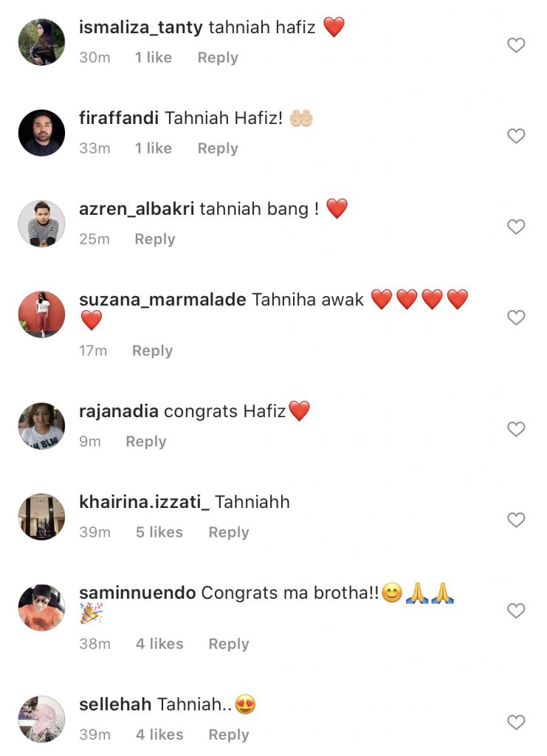The image size is (547, 756).
Task: Open sellehah's profile picture
Action: pyautogui.click(x=41, y=719)
